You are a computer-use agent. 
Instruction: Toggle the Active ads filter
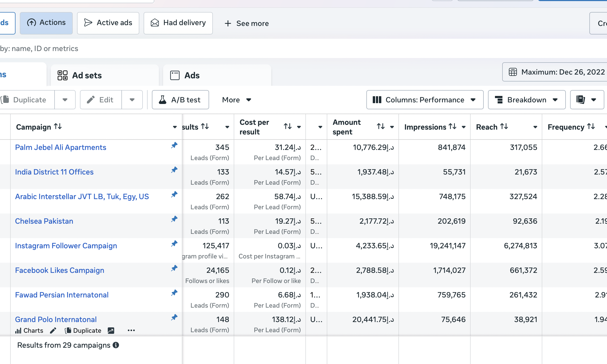pos(108,23)
